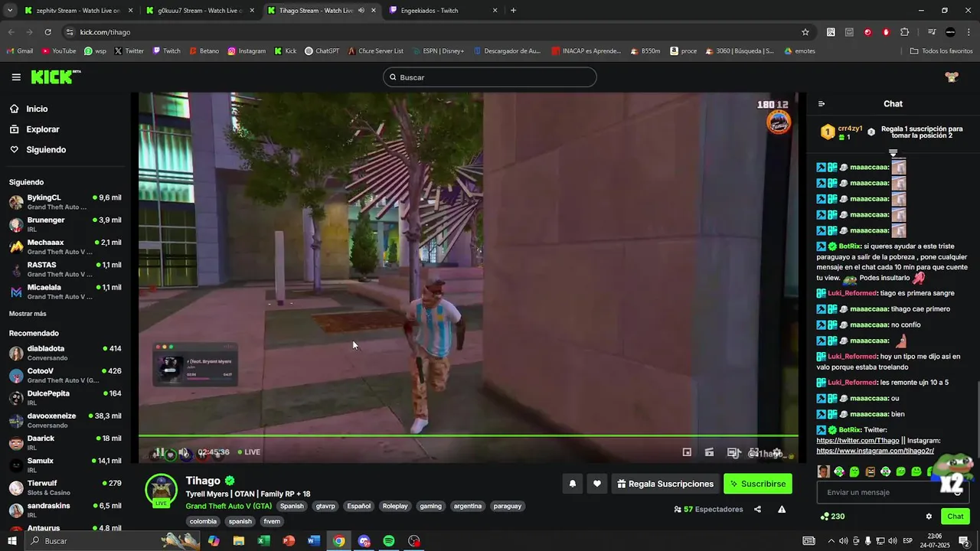980x551 pixels.
Task: Pause the stream video
Action: [160, 452]
